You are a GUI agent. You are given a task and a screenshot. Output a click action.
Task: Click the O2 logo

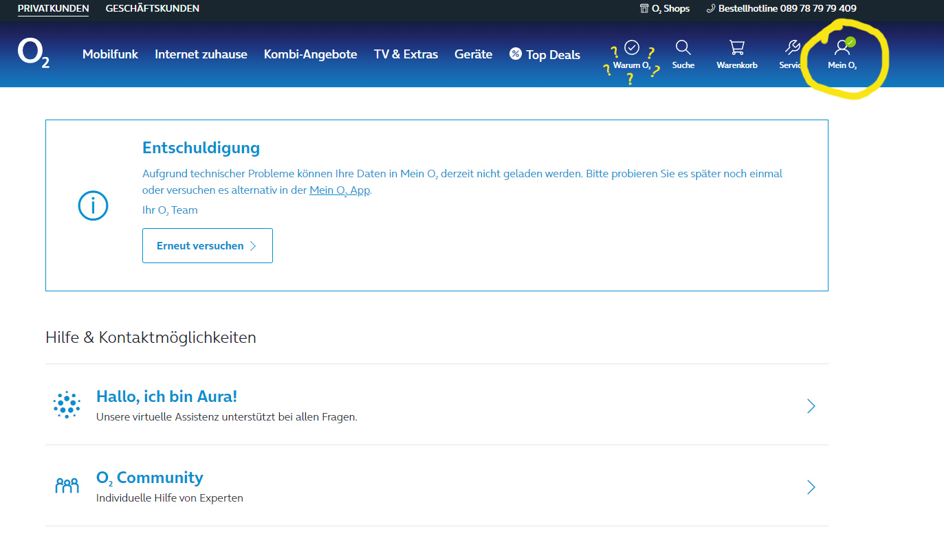point(34,53)
